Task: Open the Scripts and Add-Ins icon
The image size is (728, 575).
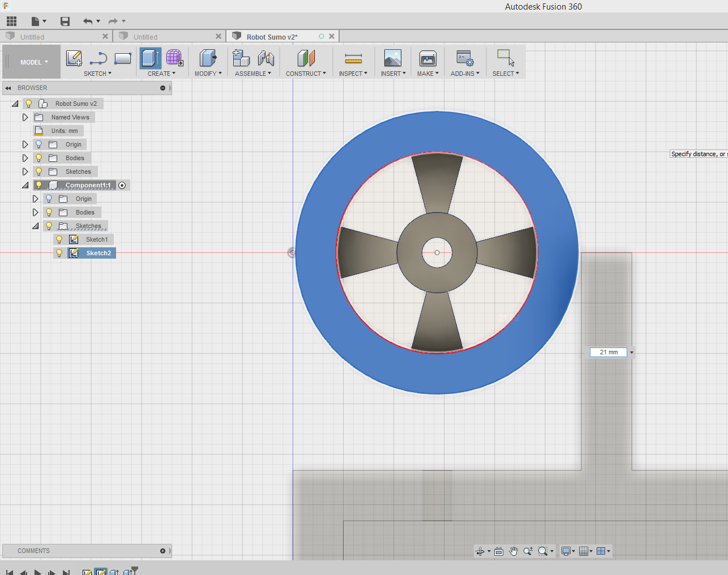Action: click(x=465, y=58)
